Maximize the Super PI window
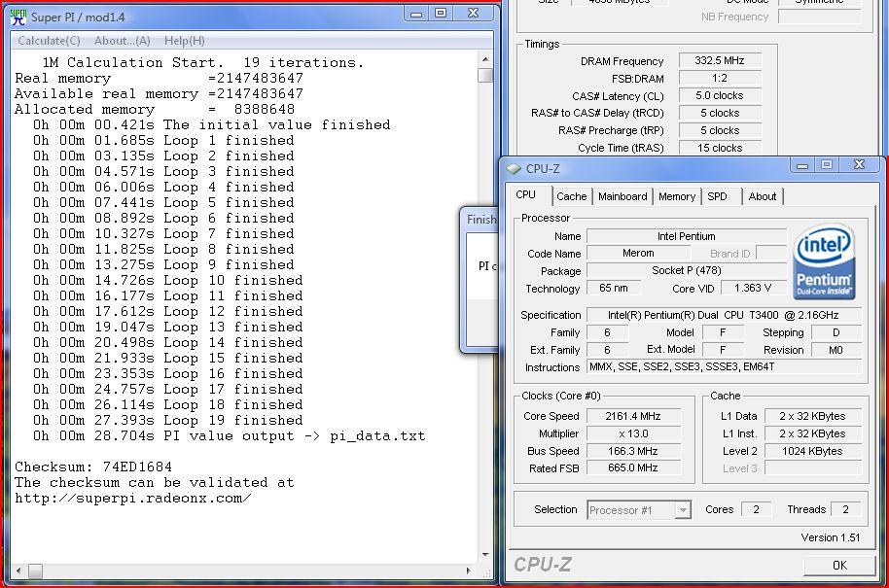 (x=441, y=14)
